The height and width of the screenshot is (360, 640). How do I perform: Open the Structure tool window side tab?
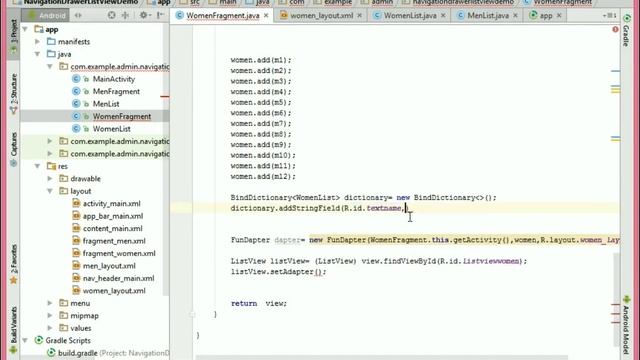tap(14, 94)
